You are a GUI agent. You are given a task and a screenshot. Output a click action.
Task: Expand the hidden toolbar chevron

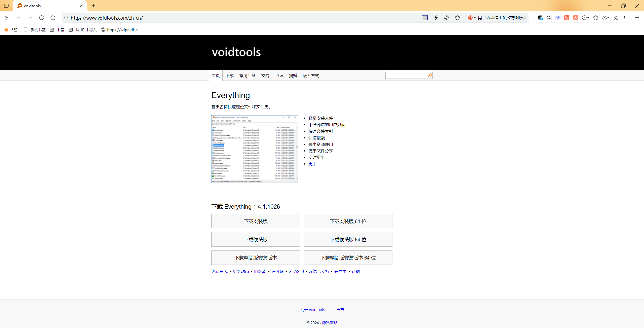click(x=6, y=18)
